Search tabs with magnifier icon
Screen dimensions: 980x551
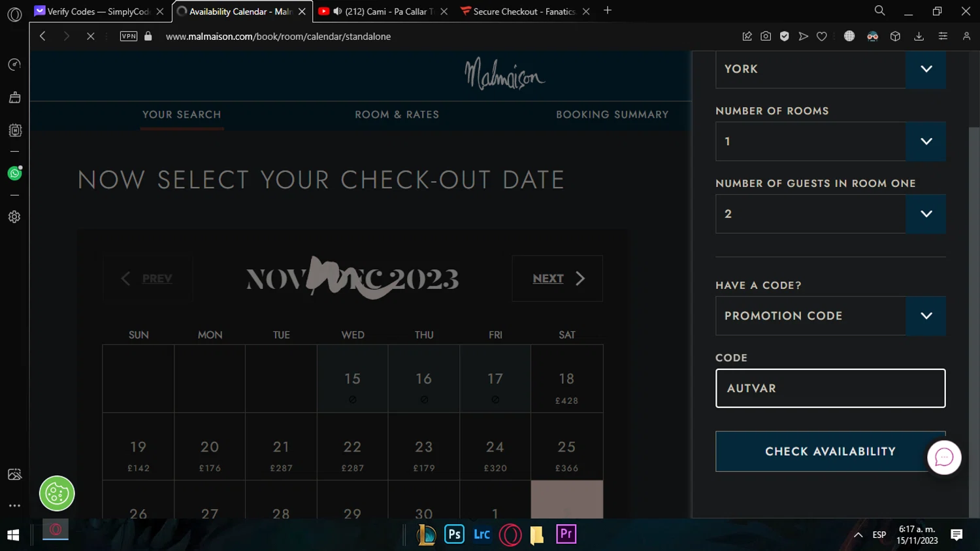pyautogui.click(x=879, y=10)
